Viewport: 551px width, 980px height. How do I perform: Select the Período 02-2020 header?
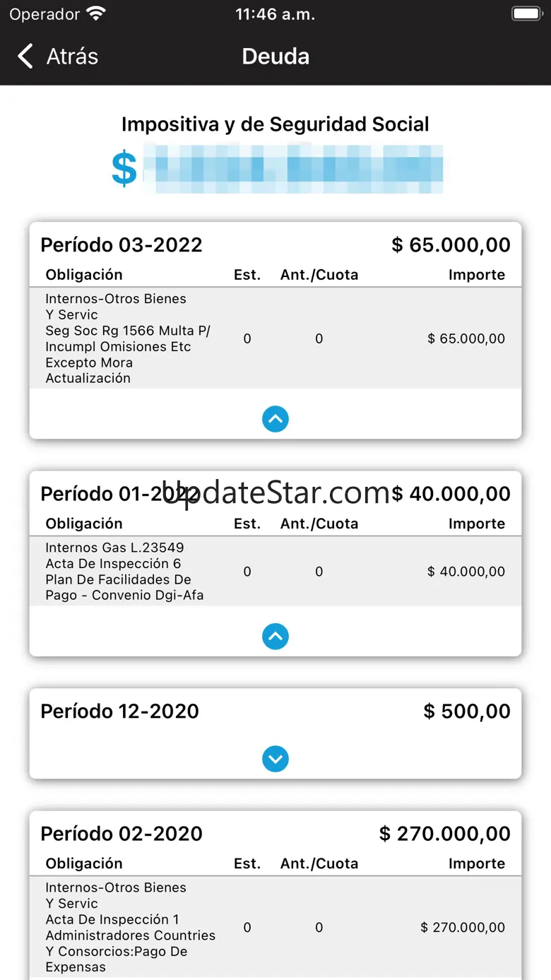122,834
